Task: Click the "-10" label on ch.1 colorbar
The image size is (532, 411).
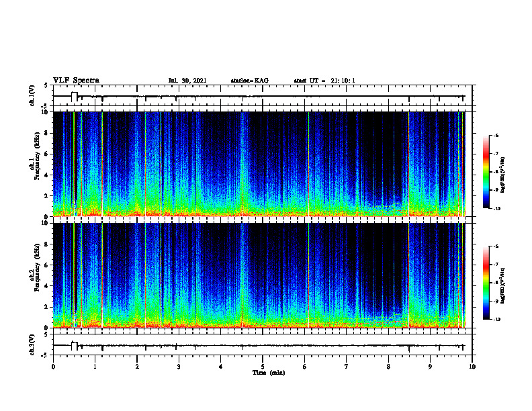Action: tap(496, 209)
